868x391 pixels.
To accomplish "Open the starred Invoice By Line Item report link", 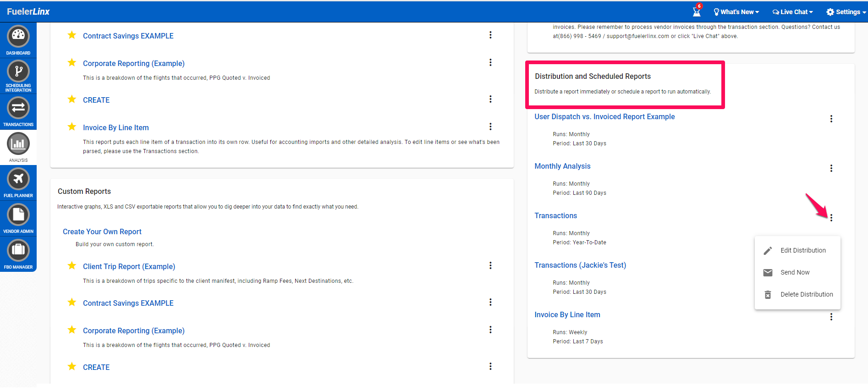I will (116, 128).
